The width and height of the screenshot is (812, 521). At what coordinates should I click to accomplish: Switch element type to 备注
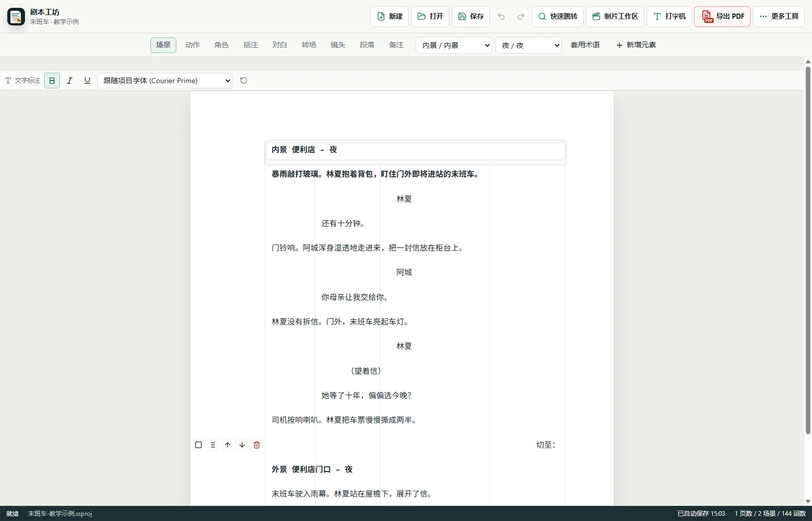[396, 45]
